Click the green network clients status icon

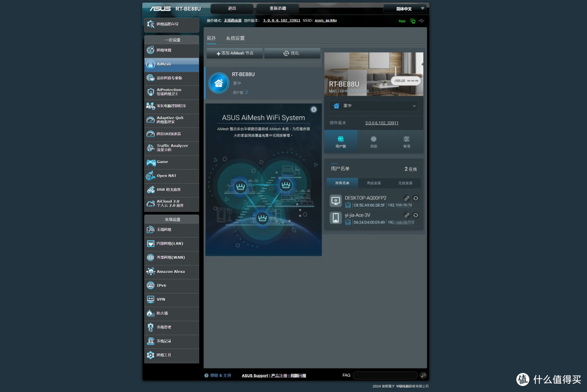click(x=413, y=21)
